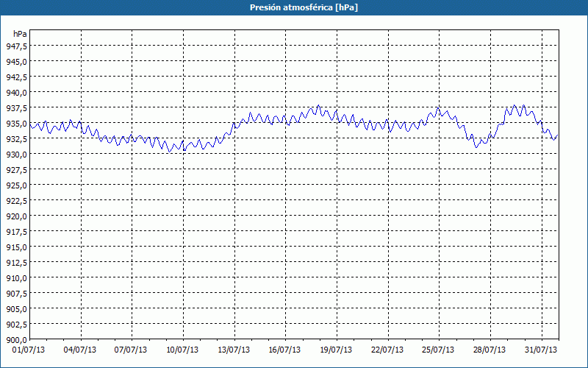
Task: Click the 935,0 pressure label
Action: pos(16,123)
